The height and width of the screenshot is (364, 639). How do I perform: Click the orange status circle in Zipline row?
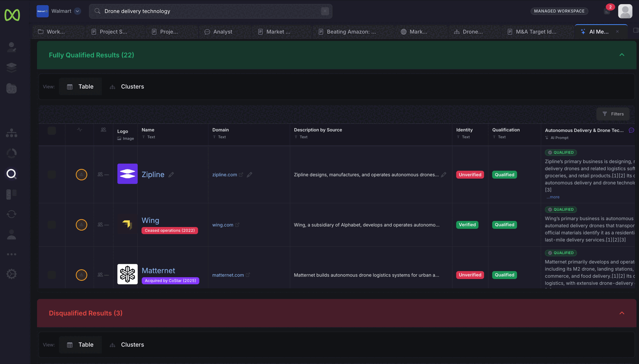point(82,174)
